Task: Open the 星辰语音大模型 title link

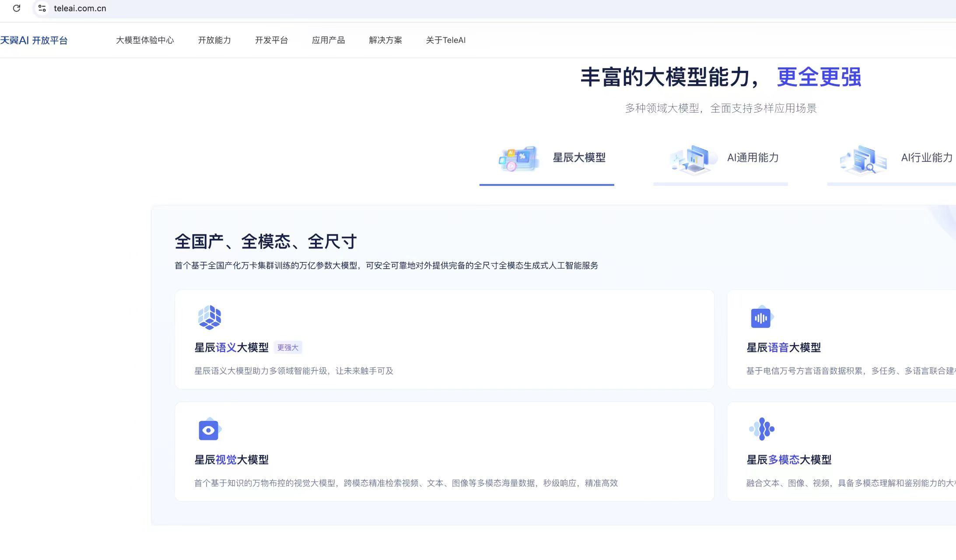Action: tap(784, 347)
